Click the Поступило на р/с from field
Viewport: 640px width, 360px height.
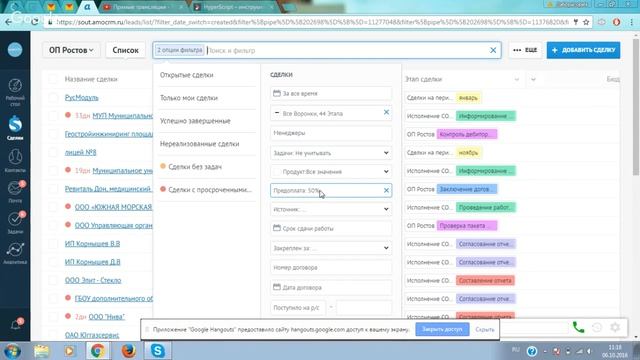pyautogui.click(x=298, y=308)
